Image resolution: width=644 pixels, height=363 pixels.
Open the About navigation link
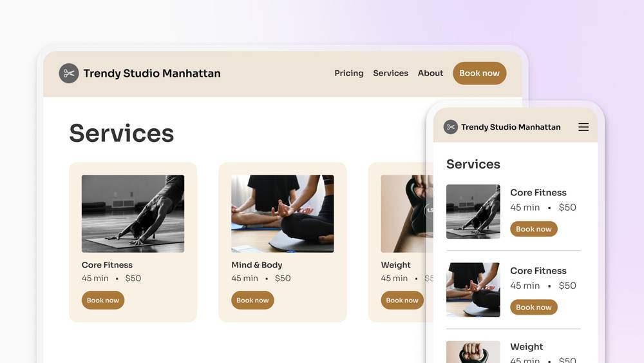point(430,73)
